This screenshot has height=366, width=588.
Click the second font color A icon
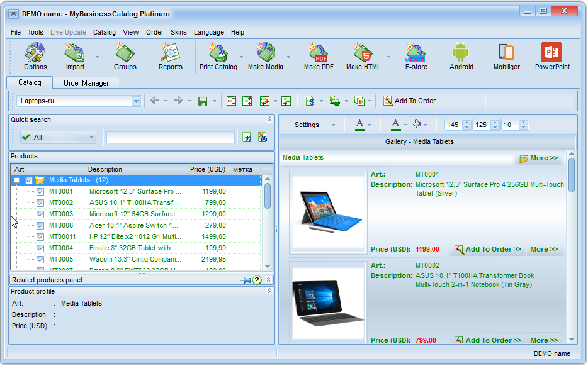pyautogui.click(x=395, y=125)
